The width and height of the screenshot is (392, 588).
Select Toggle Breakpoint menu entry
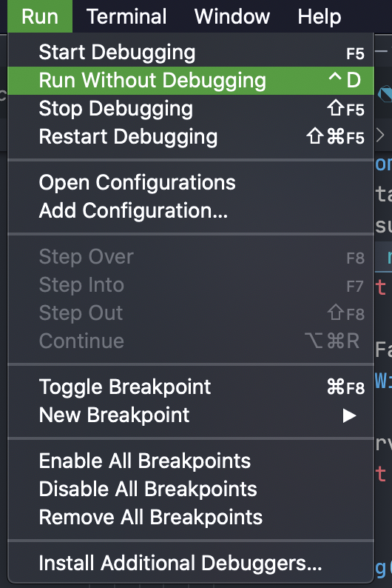click(191, 387)
